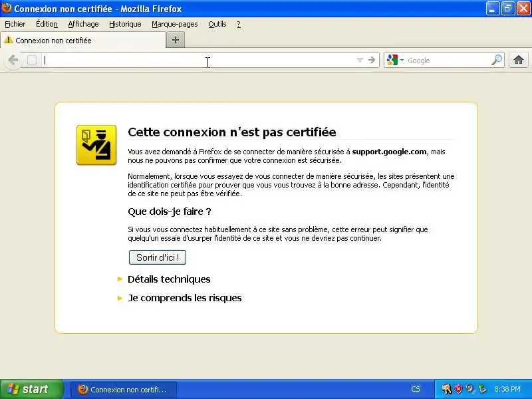Image resolution: width=532 pixels, height=399 pixels.
Task: Open the Outils menu
Action: [x=217, y=24]
